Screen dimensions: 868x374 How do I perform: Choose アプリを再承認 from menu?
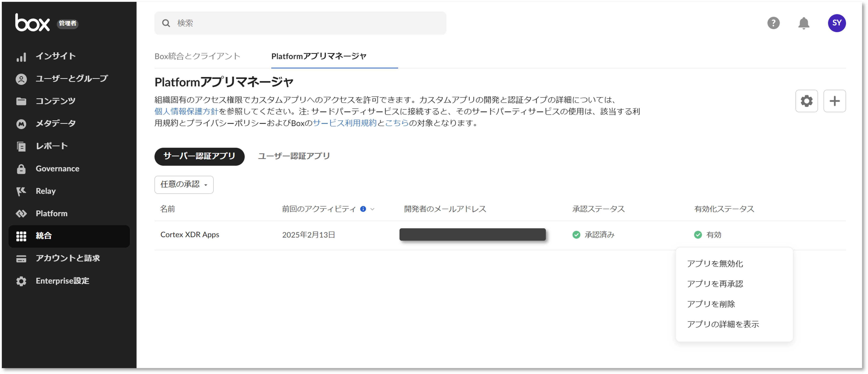pos(715,284)
